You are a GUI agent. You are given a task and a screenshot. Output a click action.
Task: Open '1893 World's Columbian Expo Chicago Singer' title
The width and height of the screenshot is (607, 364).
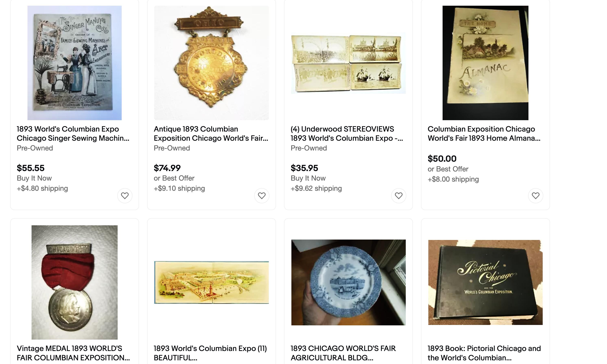(73, 133)
